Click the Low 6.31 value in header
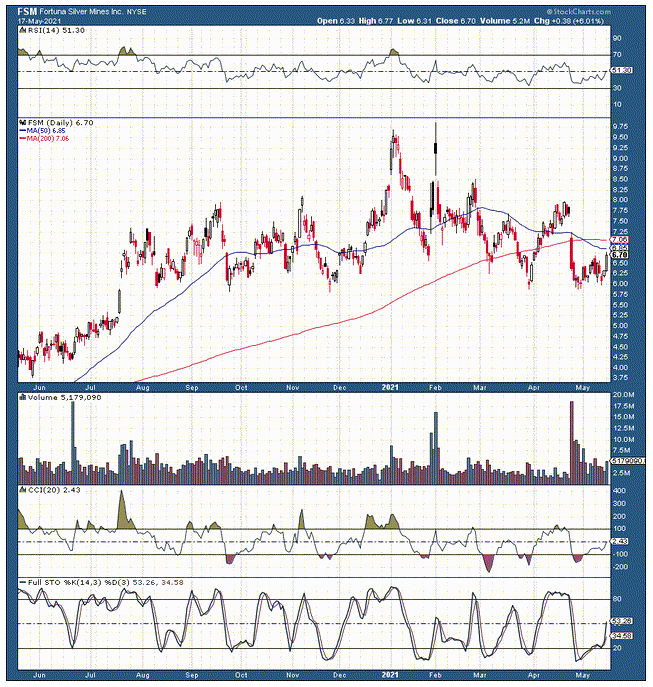The width and height of the screenshot is (653, 687). (414, 21)
